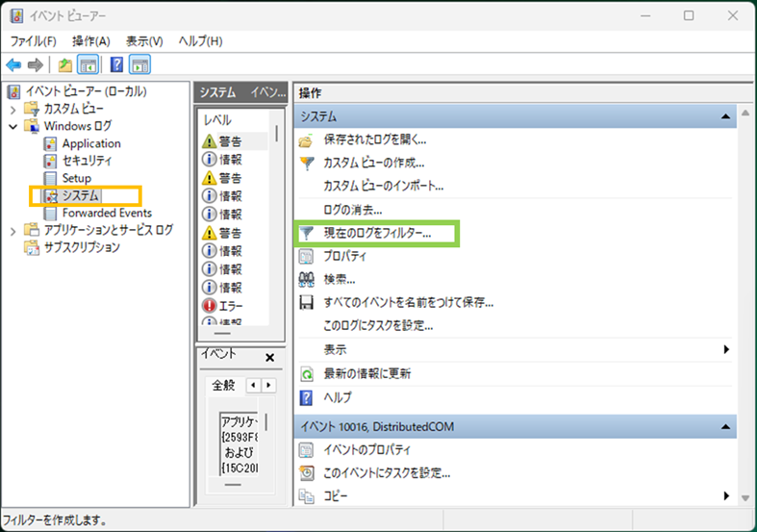Switch to the 全般 tab
This screenshot has width=757, height=532.
[223, 385]
